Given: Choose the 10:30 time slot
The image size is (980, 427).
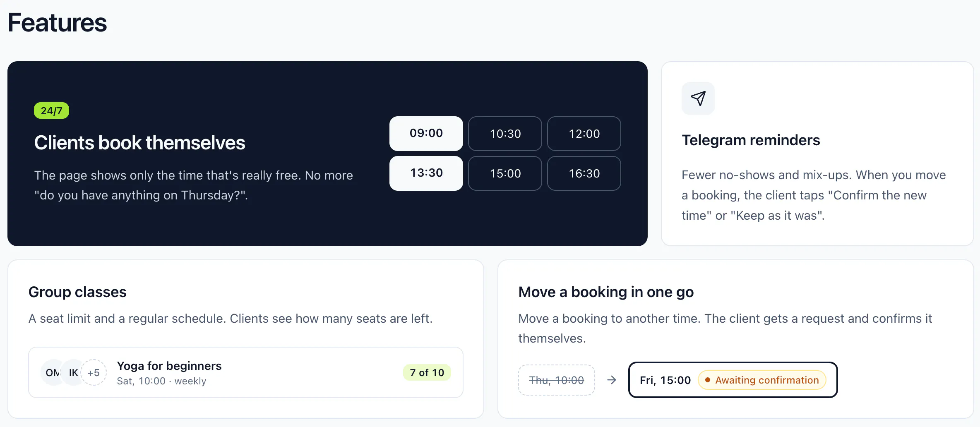Looking at the screenshot, I should tap(505, 133).
